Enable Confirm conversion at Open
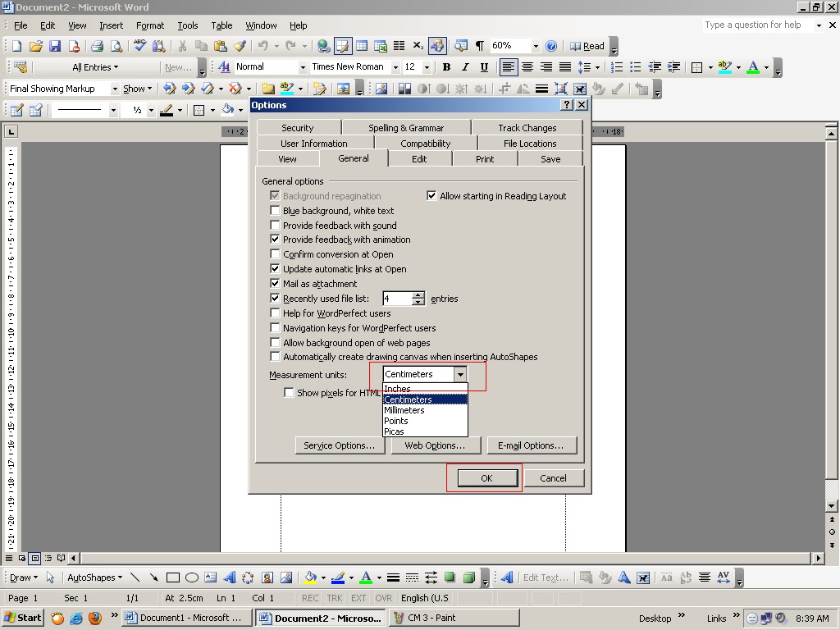This screenshot has height=630, width=840. tap(275, 254)
